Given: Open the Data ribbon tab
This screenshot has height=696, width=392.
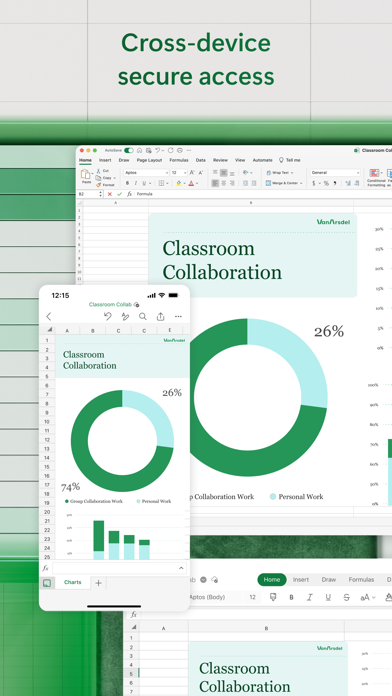Looking at the screenshot, I should click(201, 160).
